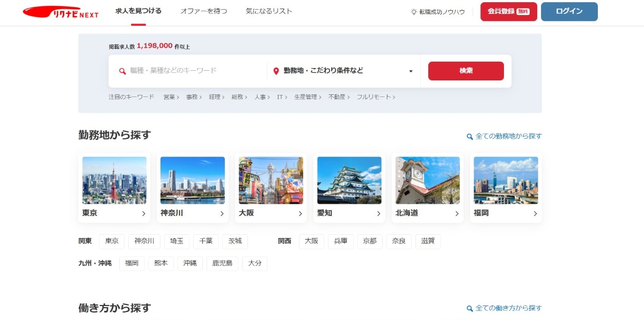Expand the 勤務地・こだわり条件など dropdown
The height and width of the screenshot is (320, 644).
tap(410, 70)
